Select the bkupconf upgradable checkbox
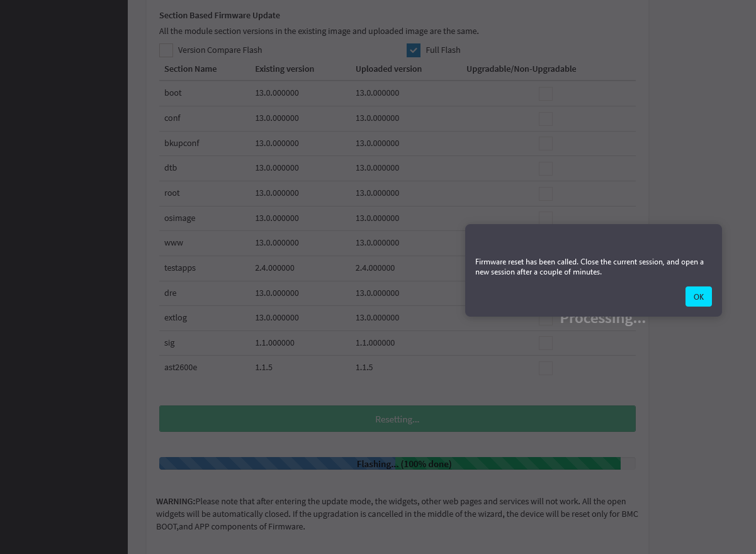This screenshot has width=756, height=554. click(x=546, y=144)
